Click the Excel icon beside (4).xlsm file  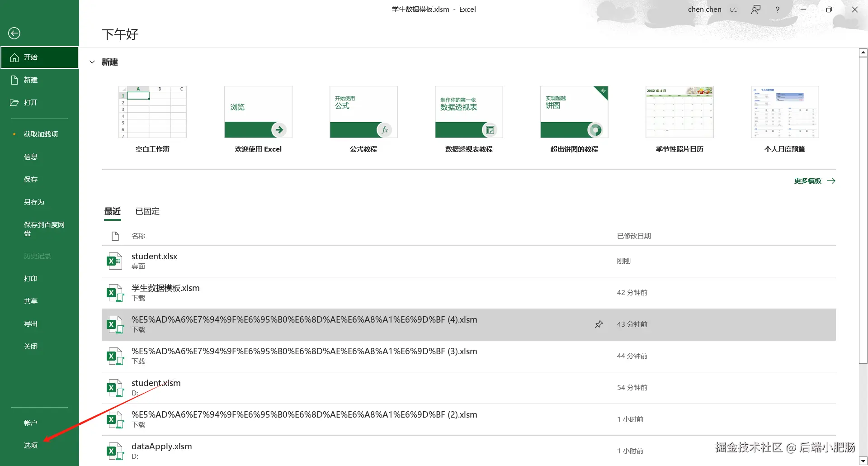pyautogui.click(x=115, y=324)
